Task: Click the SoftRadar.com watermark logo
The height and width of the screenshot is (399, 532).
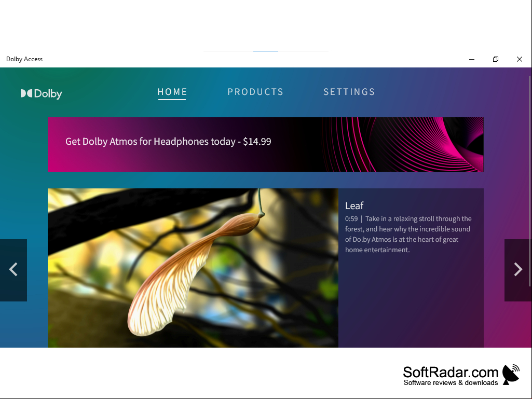Action: pyautogui.click(x=461, y=375)
